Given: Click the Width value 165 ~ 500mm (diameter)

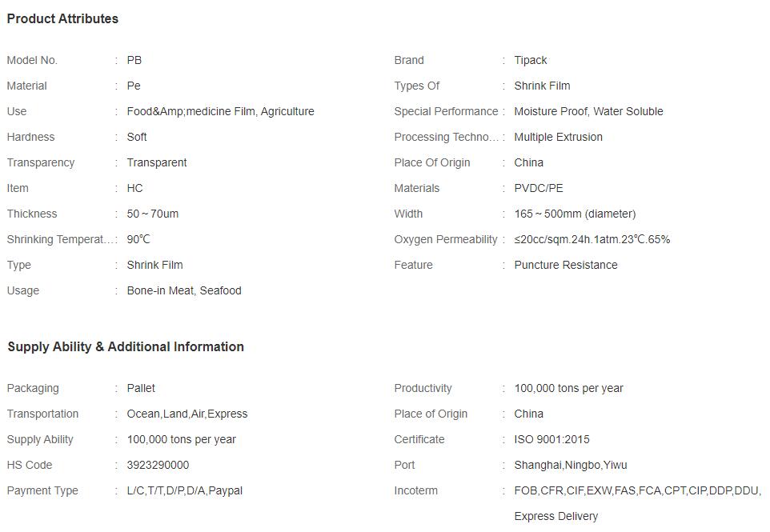Looking at the screenshot, I should click(x=575, y=214).
